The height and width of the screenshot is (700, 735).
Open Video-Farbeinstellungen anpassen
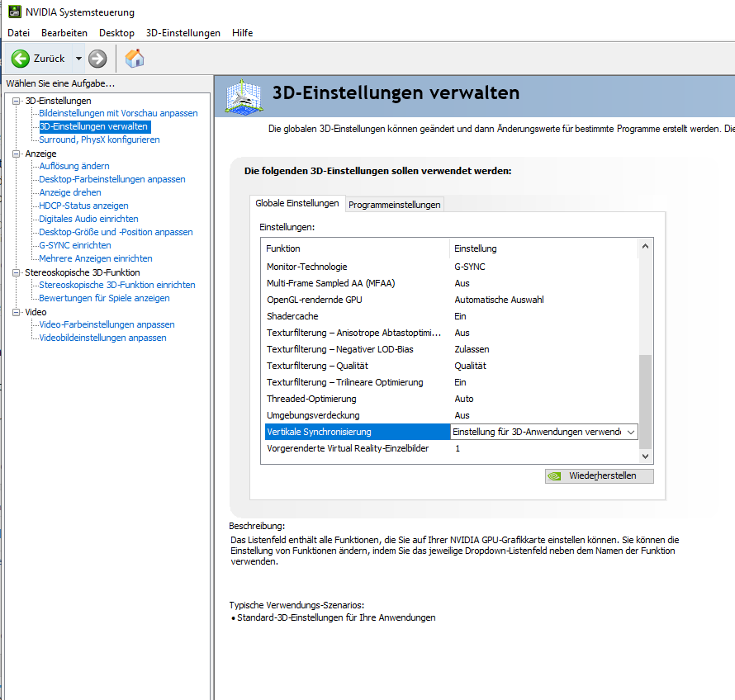[x=107, y=324]
